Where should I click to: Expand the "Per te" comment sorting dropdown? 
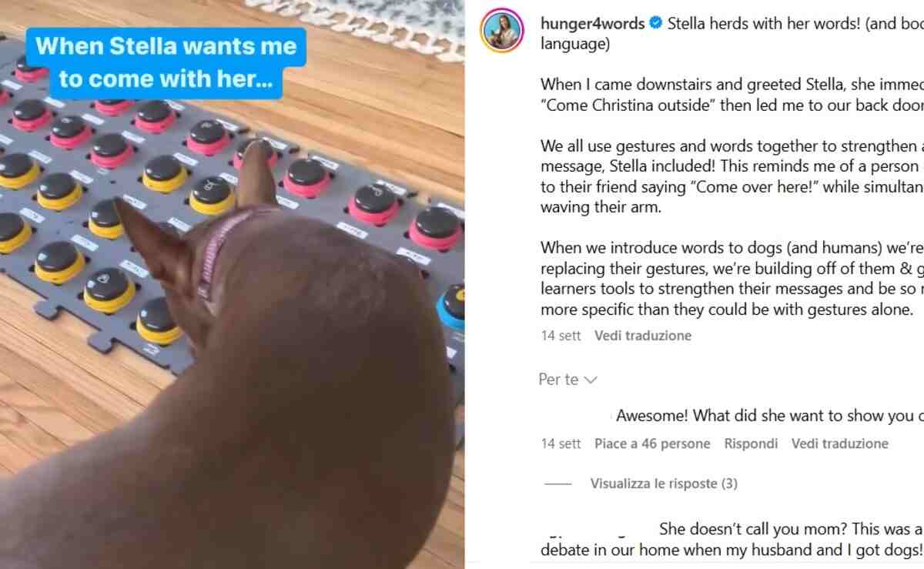[x=568, y=380]
